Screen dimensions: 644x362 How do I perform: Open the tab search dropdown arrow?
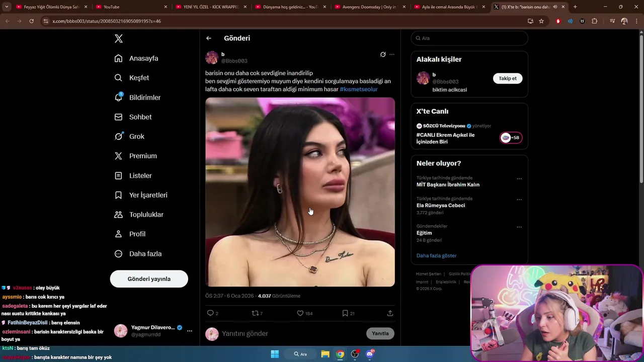point(7,7)
